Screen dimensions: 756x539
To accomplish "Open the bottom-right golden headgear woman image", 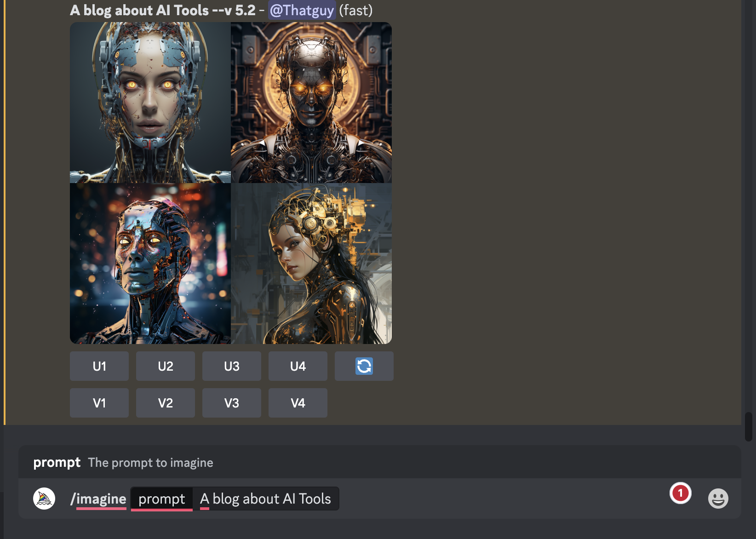I will coord(311,264).
